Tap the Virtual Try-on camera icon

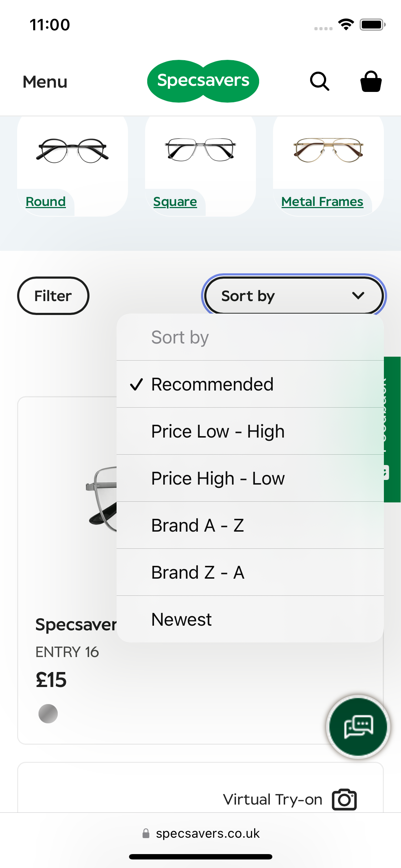344,800
